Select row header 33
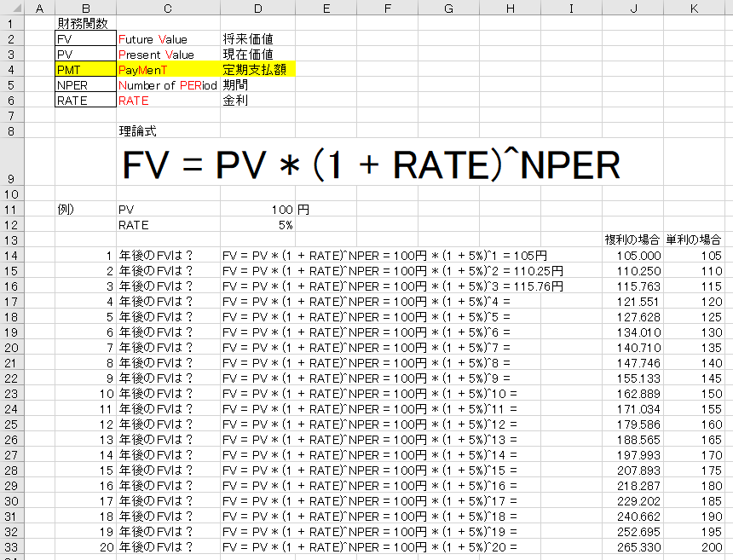The width and height of the screenshot is (733, 560). point(11,547)
